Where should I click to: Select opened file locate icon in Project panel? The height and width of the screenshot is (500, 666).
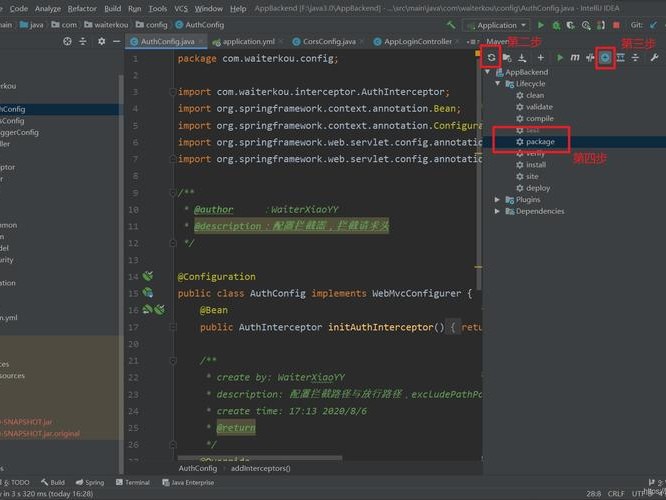pyautogui.click(x=68, y=41)
